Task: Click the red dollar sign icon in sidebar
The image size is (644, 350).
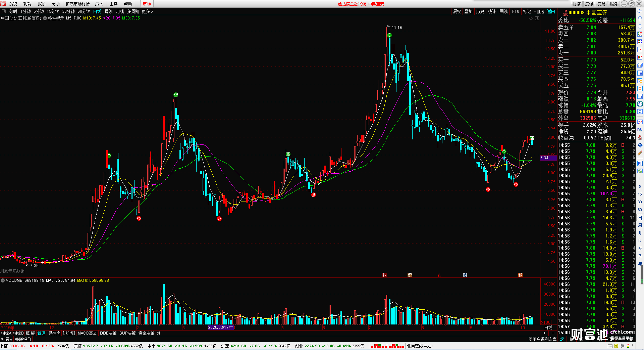Action: click(640, 137)
